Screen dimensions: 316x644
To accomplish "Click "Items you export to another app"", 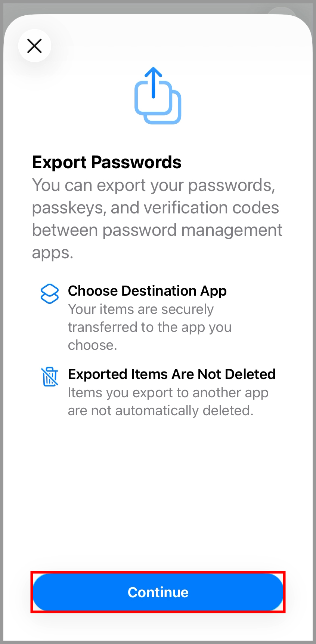I will click(168, 393).
